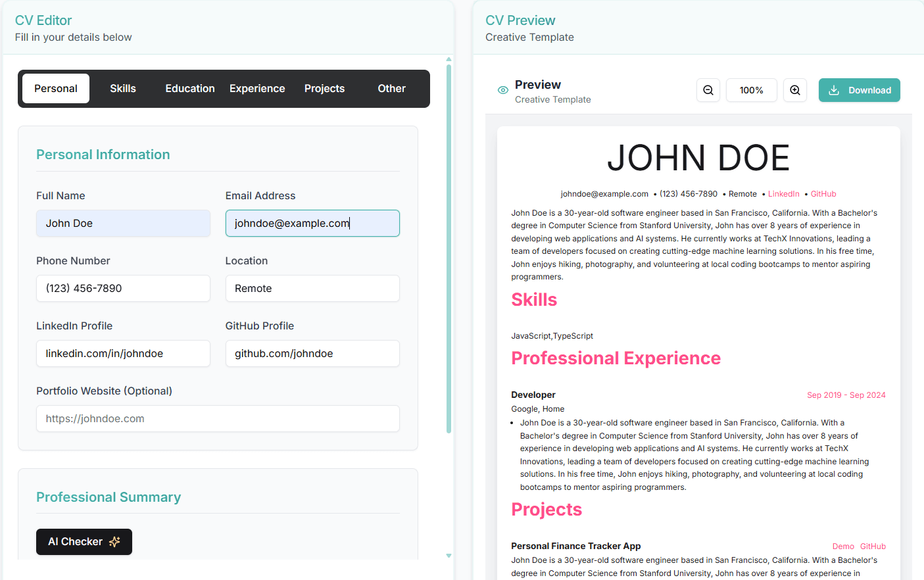The image size is (924, 580).
Task: Open the Other tab
Action: (x=391, y=89)
